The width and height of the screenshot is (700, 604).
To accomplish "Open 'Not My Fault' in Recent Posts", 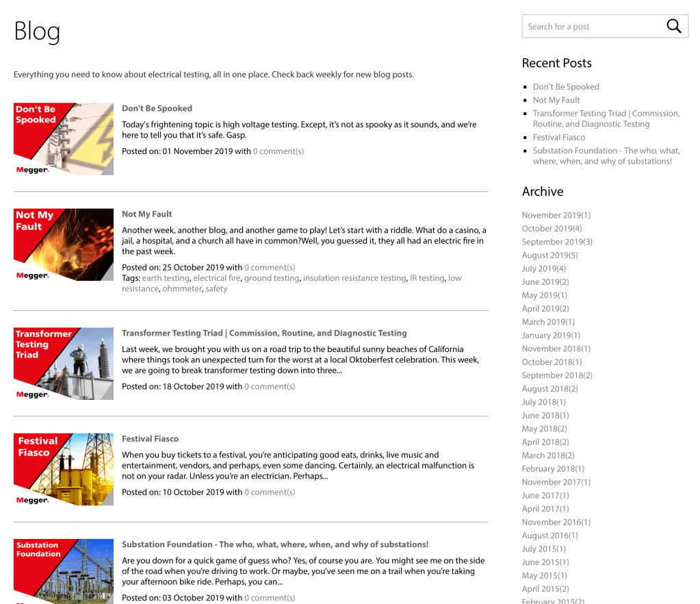I will [x=556, y=100].
